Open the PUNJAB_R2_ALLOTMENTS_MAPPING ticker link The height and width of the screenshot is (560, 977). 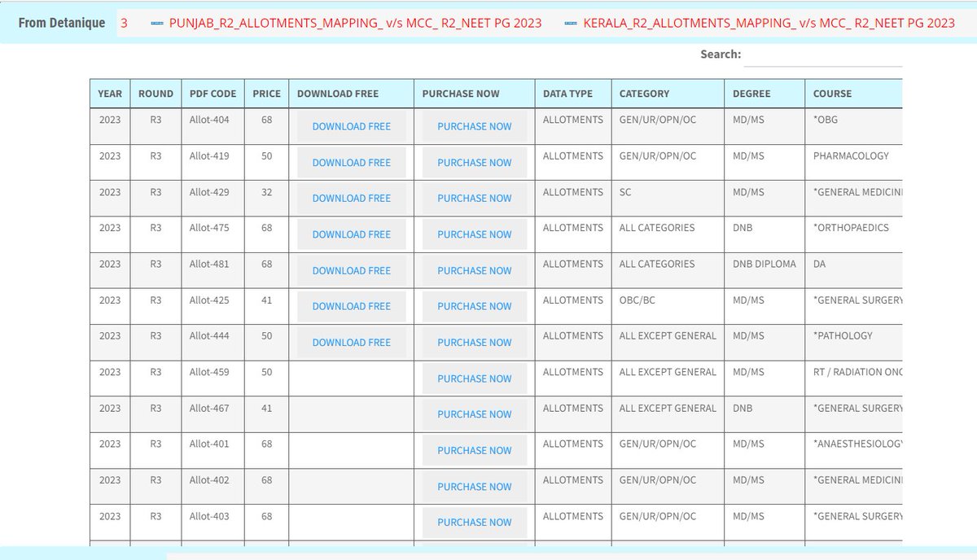pos(355,23)
